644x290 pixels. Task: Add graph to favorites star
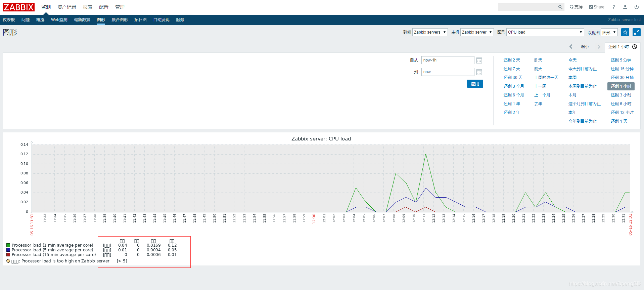(x=625, y=32)
